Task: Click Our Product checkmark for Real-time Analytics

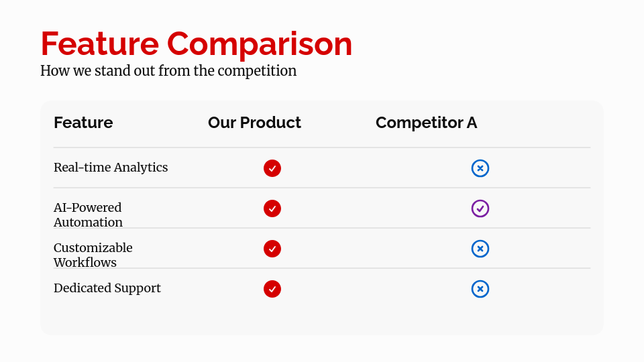Action: [x=272, y=168]
